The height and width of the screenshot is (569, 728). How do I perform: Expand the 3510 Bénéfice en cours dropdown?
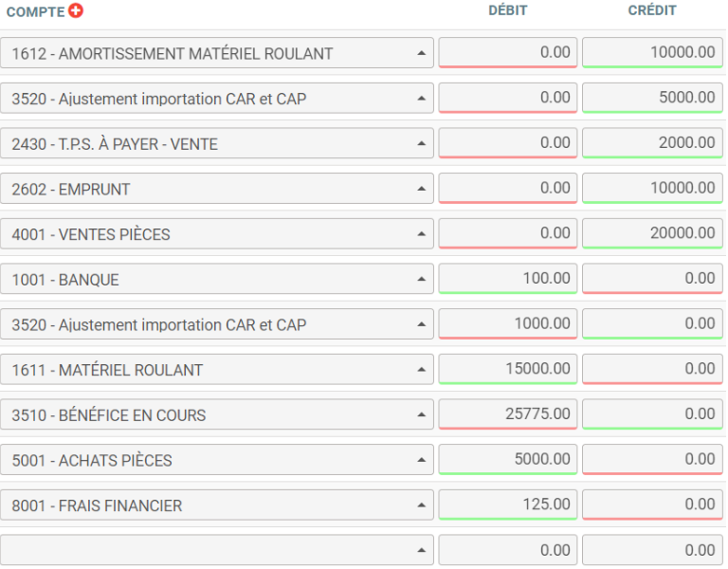pyautogui.click(x=217, y=414)
